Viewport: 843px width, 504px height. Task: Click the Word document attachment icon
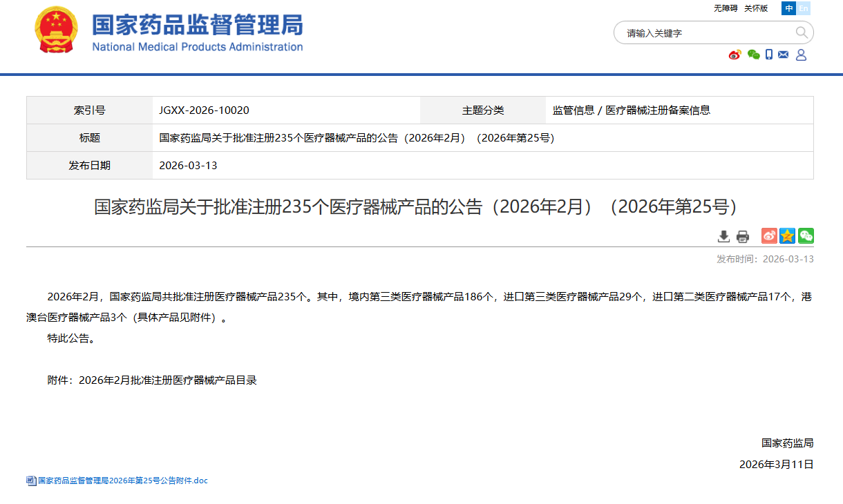pyautogui.click(x=31, y=481)
